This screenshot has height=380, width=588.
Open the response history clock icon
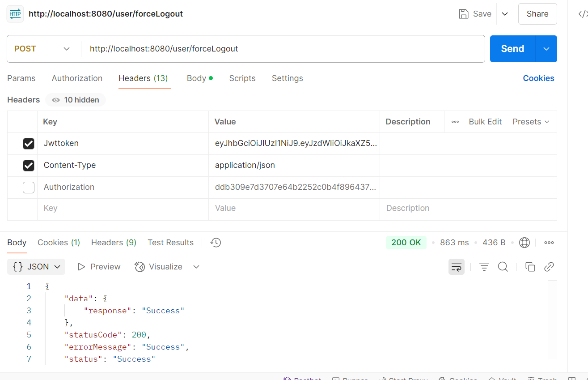click(216, 243)
